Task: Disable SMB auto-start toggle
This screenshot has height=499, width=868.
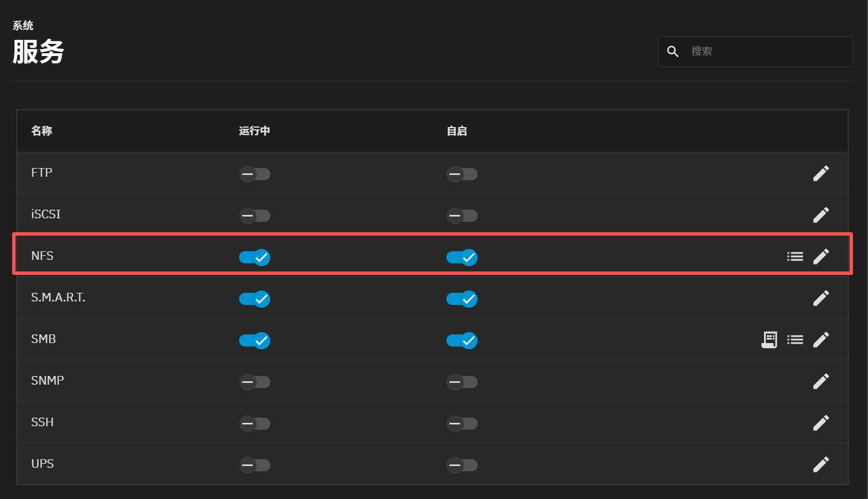Action: click(462, 340)
